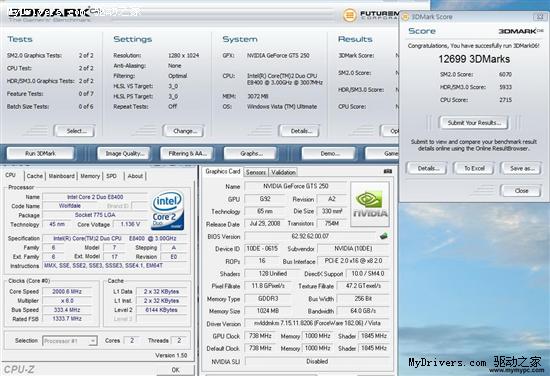Click the Futuremark logo icon
The width and height of the screenshot is (550, 376).
[x=350, y=15]
